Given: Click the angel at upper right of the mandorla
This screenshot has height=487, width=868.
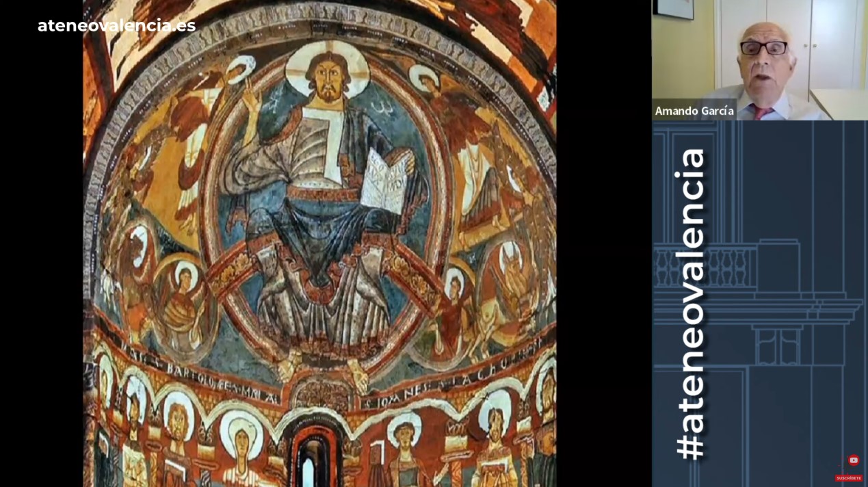Looking at the screenshot, I should [x=455, y=116].
